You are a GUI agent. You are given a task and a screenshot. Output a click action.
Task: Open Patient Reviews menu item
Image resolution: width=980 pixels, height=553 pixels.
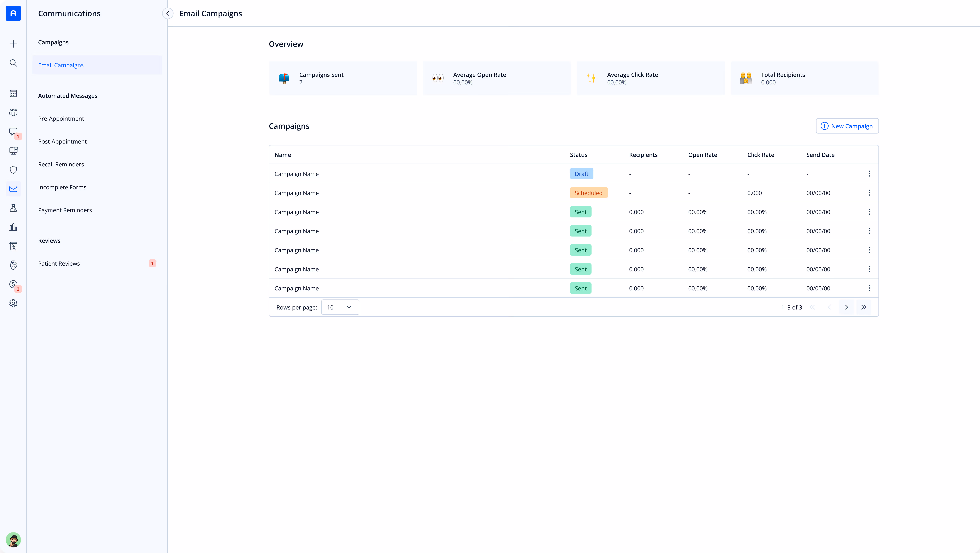(59, 263)
